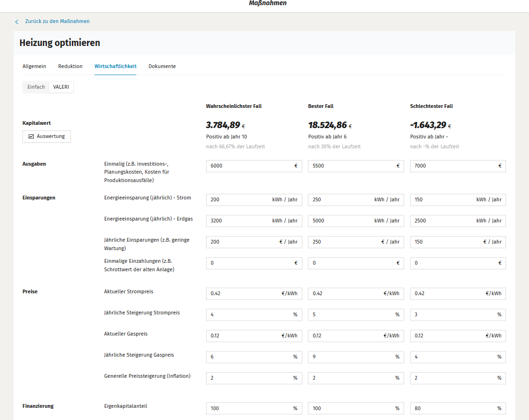Click the chart icon inside the Auswertung button

click(x=30, y=137)
